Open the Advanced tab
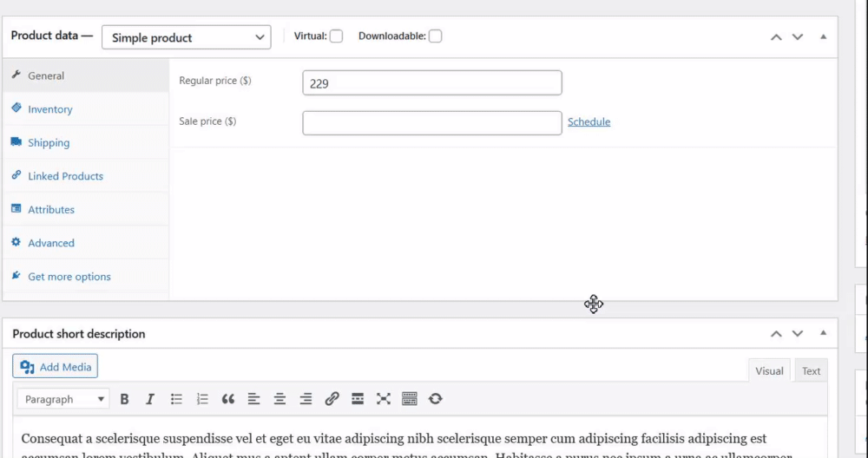 tap(86, 243)
